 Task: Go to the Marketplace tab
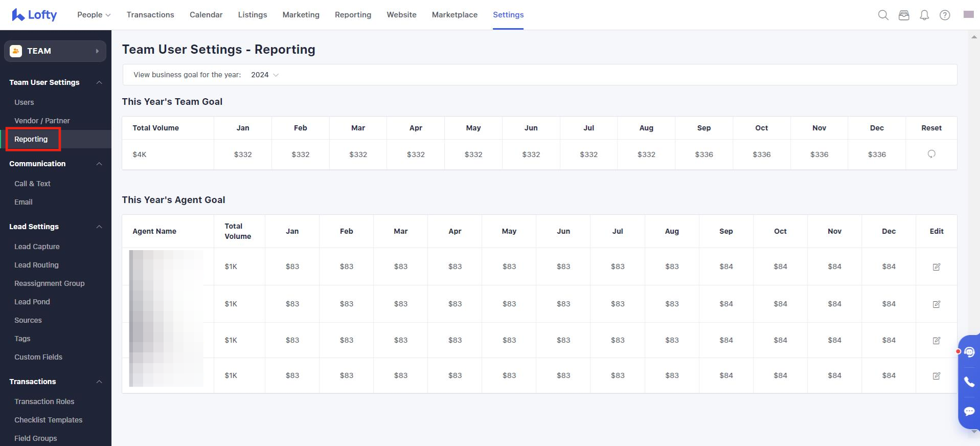point(454,15)
